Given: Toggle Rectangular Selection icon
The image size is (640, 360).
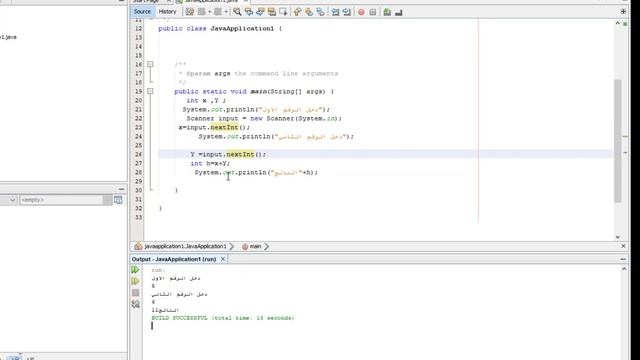Looking at the screenshot, I should coord(283,12).
